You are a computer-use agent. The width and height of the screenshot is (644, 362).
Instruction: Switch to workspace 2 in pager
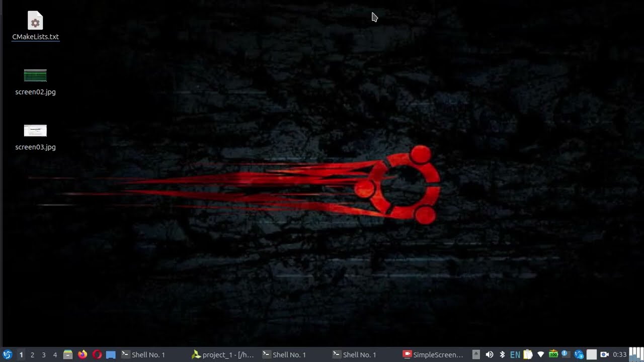[x=32, y=354]
